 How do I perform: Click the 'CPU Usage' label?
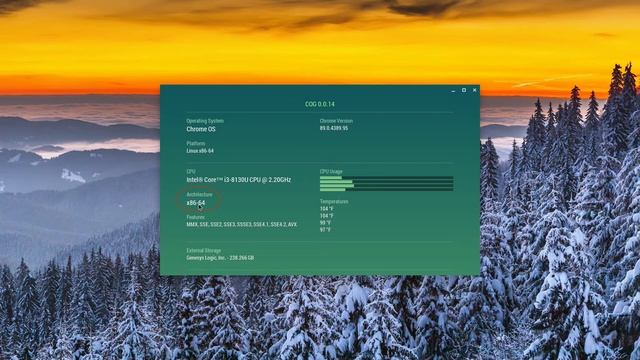point(331,172)
